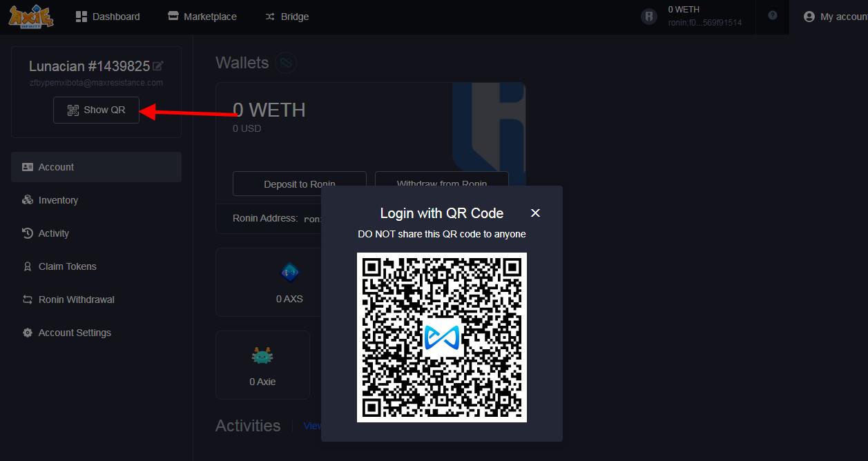Image resolution: width=868 pixels, height=461 pixels.
Task: Go to Claim Tokens
Action: 96,266
